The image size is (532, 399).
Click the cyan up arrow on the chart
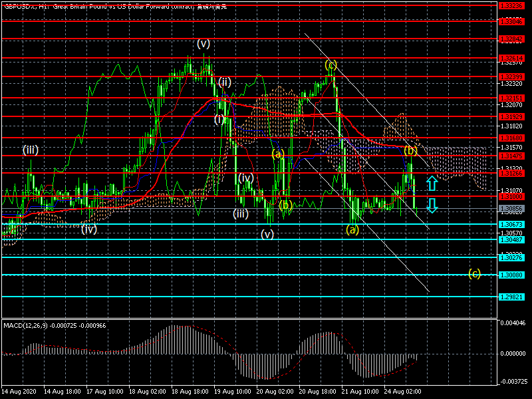click(432, 183)
